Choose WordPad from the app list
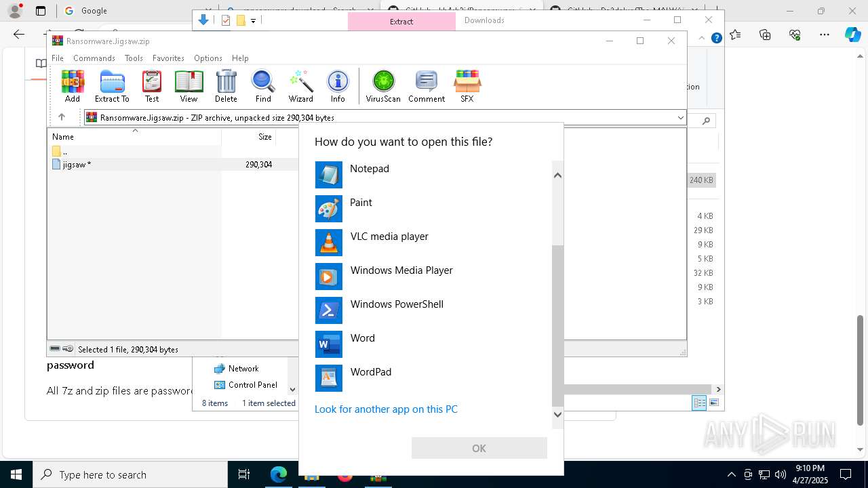Viewport: 868px width, 488px height. [x=433, y=378]
